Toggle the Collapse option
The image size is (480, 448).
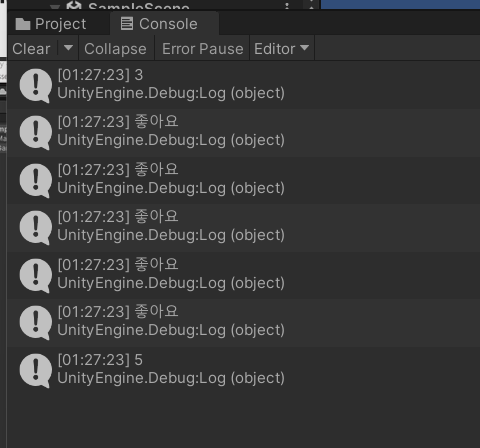(x=115, y=49)
